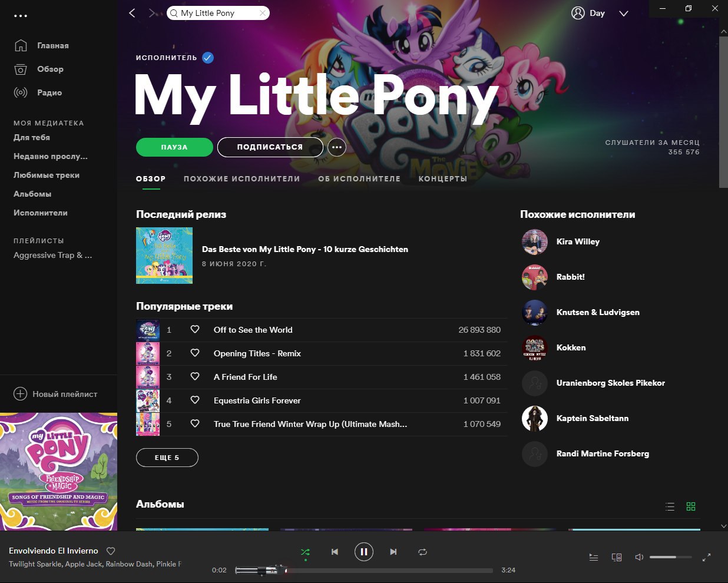Switch to ОБ ИСПОЛНИТЕЛЕ tab
728x583 pixels.
tap(359, 178)
